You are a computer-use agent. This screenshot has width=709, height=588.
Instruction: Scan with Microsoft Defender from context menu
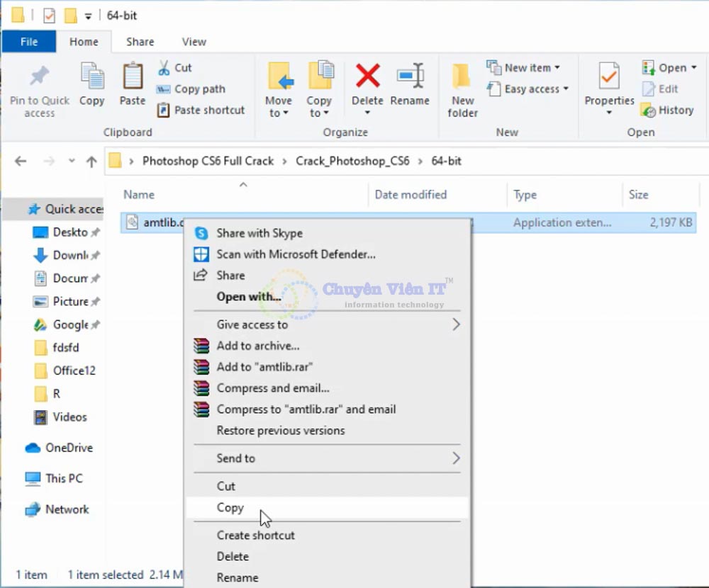[296, 254]
